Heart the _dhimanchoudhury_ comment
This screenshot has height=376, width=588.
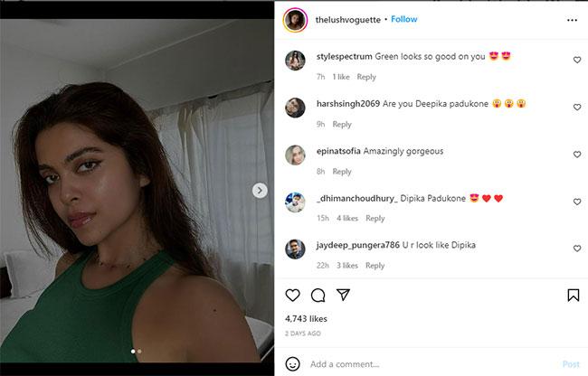(577, 202)
